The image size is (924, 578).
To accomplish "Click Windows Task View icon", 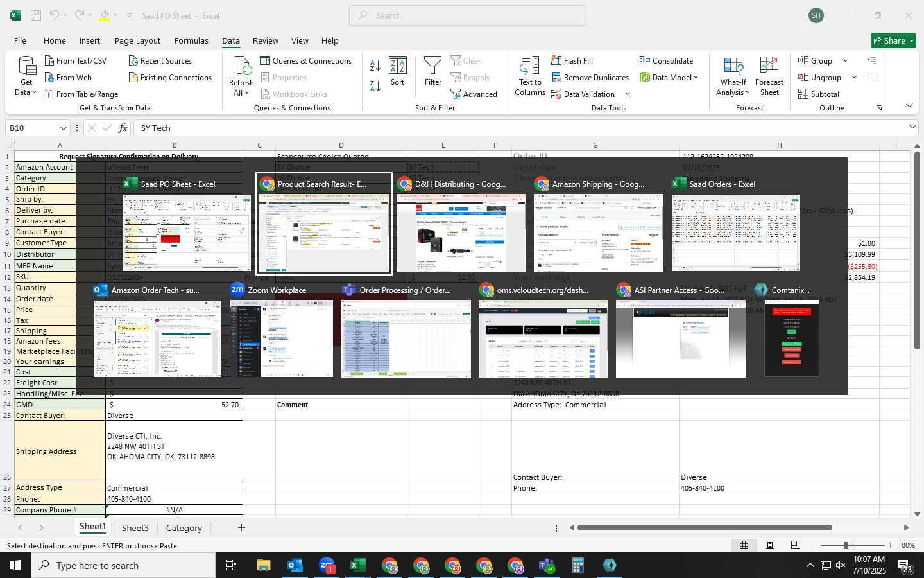I will point(231,565).
